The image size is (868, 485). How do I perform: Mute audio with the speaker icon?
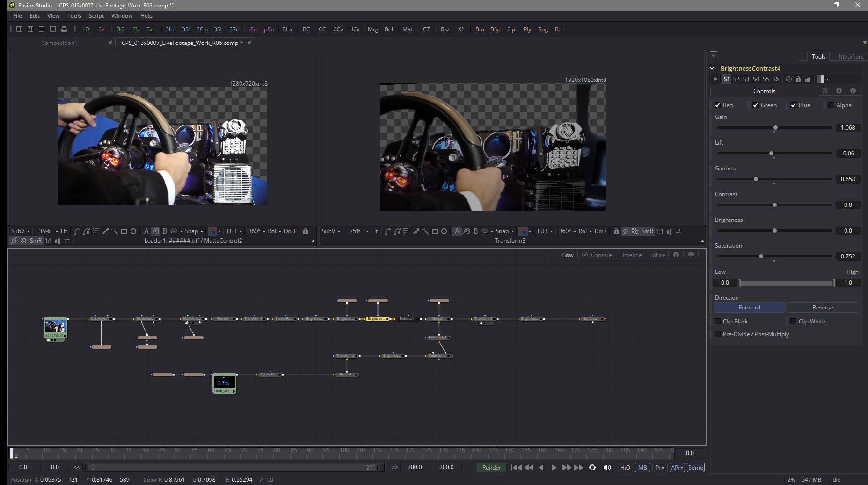pyautogui.click(x=607, y=467)
